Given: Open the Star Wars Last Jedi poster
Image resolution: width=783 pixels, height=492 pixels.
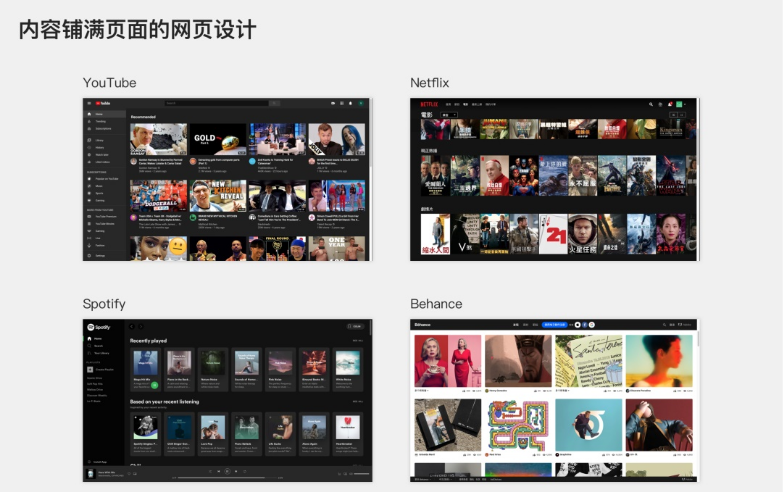Looking at the screenshot, I should click(x=671, y=175).
